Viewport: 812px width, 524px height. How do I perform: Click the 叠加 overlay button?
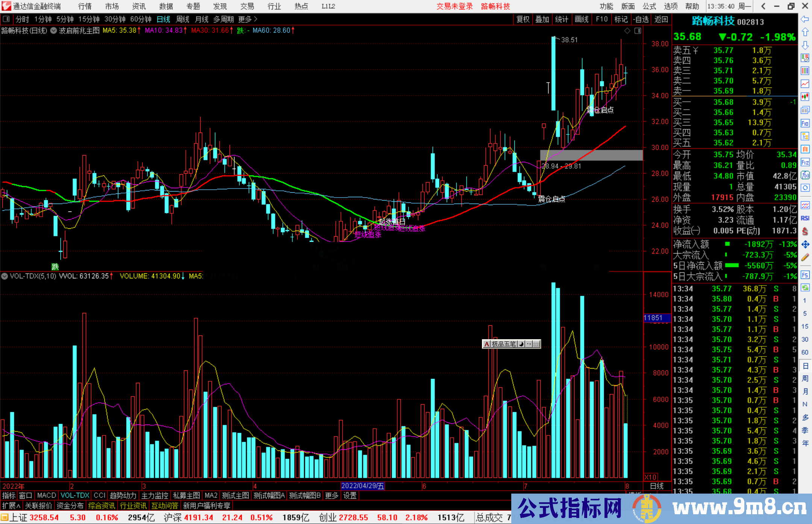(x=542, y=19)
